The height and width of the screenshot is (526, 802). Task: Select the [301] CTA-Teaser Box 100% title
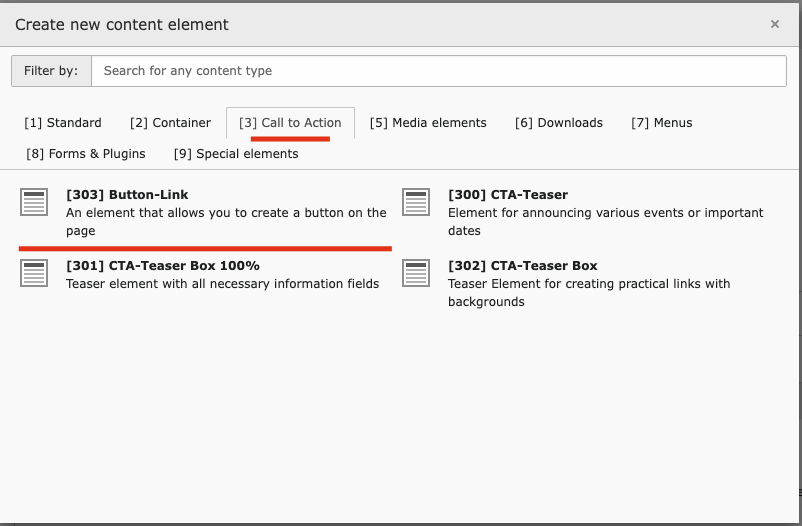tap(163, 266)
